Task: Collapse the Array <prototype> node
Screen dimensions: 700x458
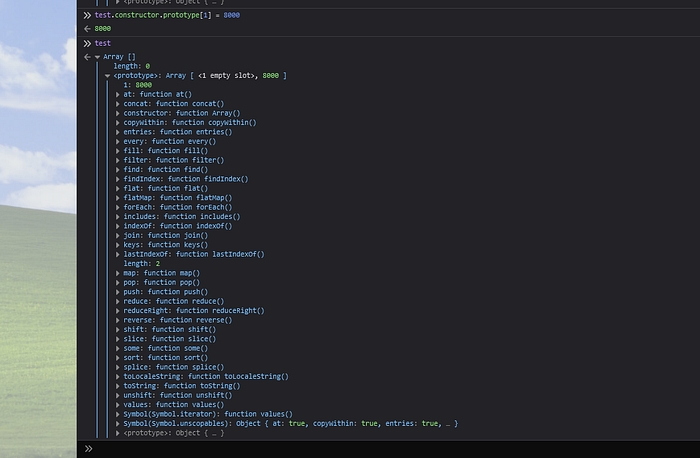Action: (x=107, y=75)
